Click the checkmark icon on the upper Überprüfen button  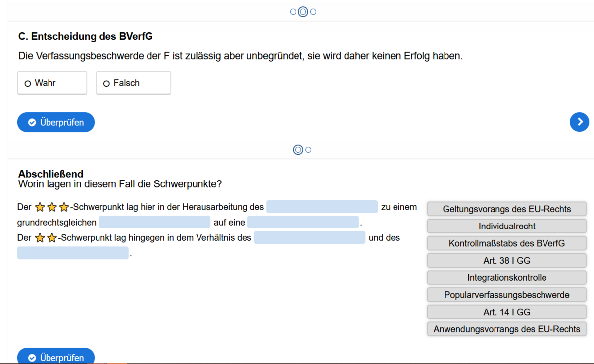click(32, 122)
